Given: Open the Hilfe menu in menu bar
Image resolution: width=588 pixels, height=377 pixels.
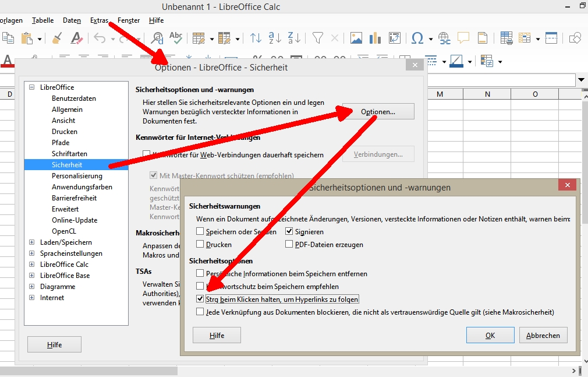Looking at the screenshot, I should [157, 20].
